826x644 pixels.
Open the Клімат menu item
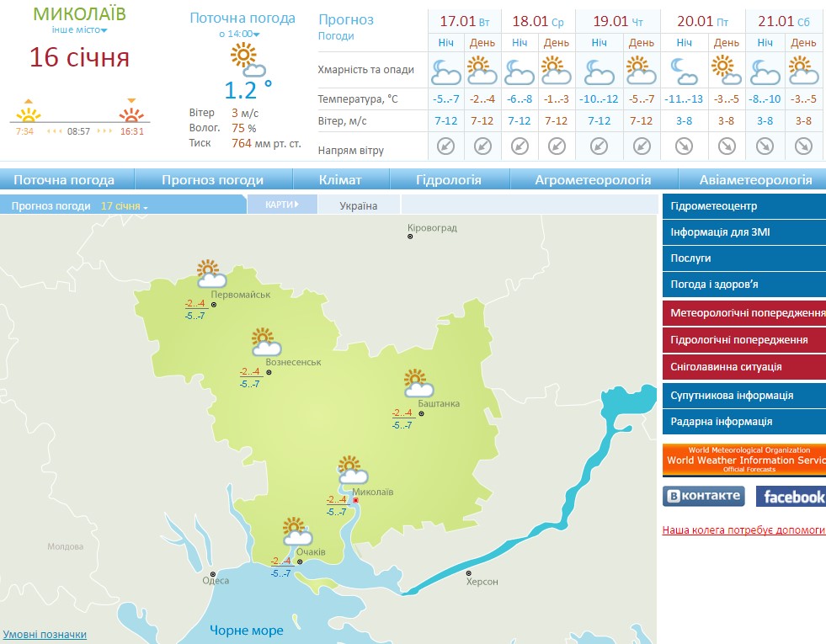pos(340,180)
